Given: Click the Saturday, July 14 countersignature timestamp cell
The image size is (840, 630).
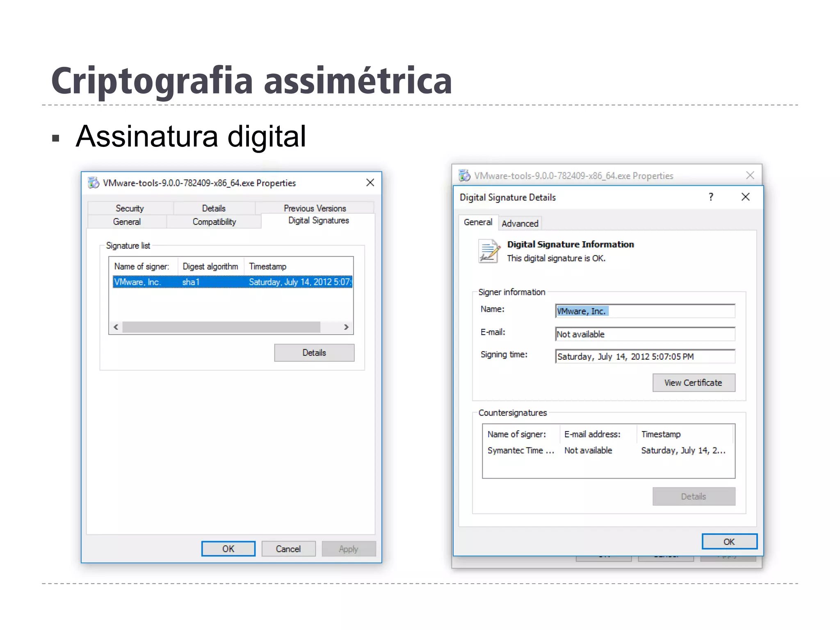Looking at the screenshot, I should click(683, 450).
